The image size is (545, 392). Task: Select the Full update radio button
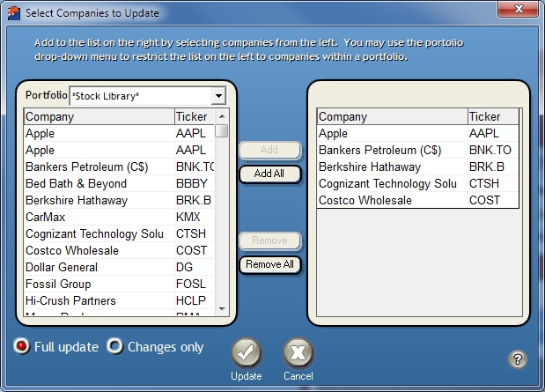click(21, 346)
